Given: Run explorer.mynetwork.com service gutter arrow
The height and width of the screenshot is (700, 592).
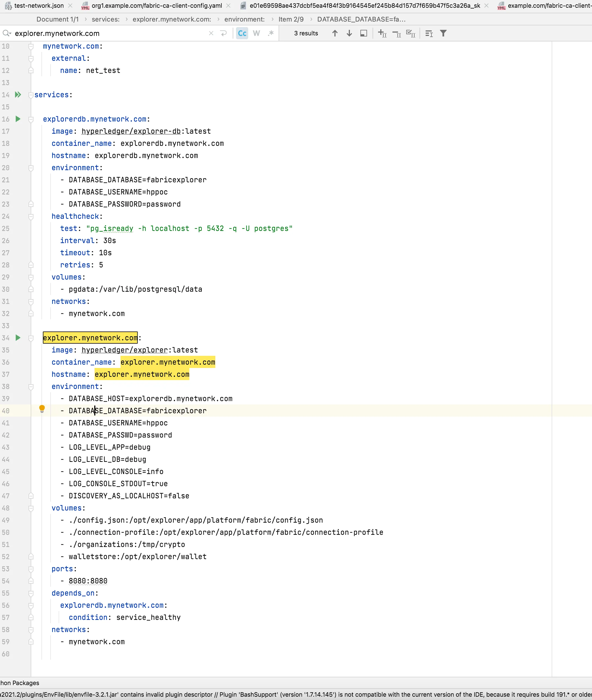Looking at the screenshot, I should coord(18,338).
